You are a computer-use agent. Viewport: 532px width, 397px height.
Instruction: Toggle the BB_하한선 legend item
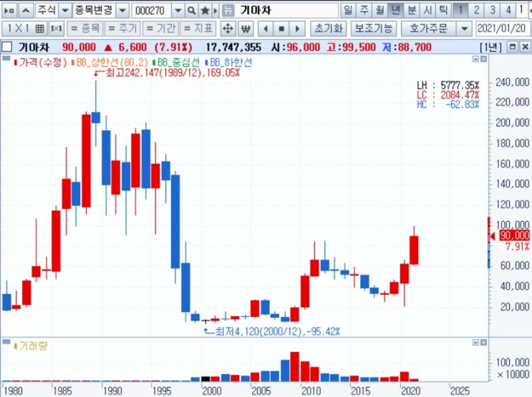point(228,62)
